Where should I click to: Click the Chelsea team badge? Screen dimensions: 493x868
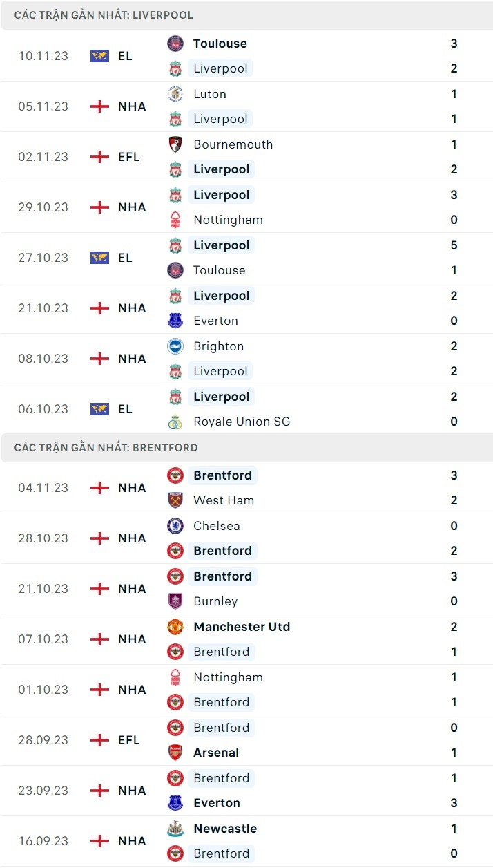(x=175, y=526)
